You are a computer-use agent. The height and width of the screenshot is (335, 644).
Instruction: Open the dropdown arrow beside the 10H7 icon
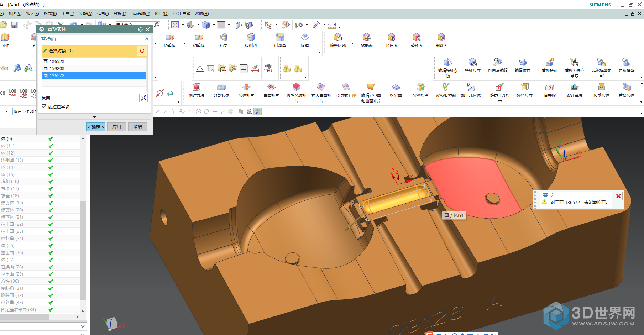pos(276,77)
